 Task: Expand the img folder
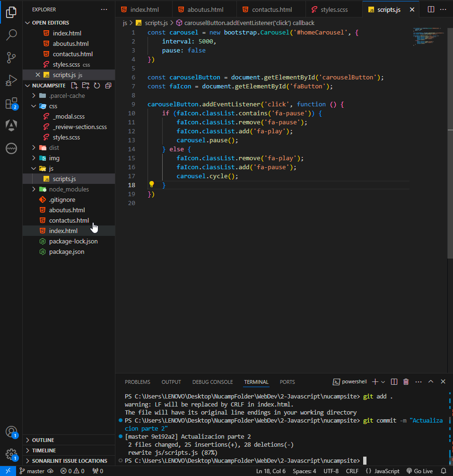coord(34,158)
